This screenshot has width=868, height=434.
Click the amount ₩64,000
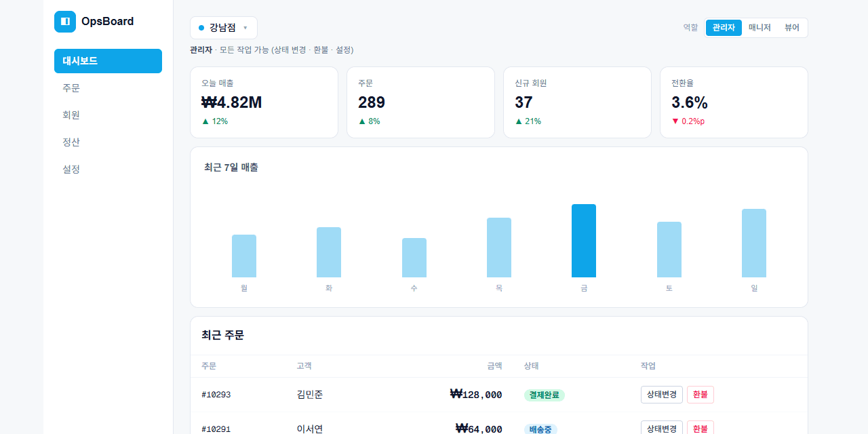click(x=479, y=429)
